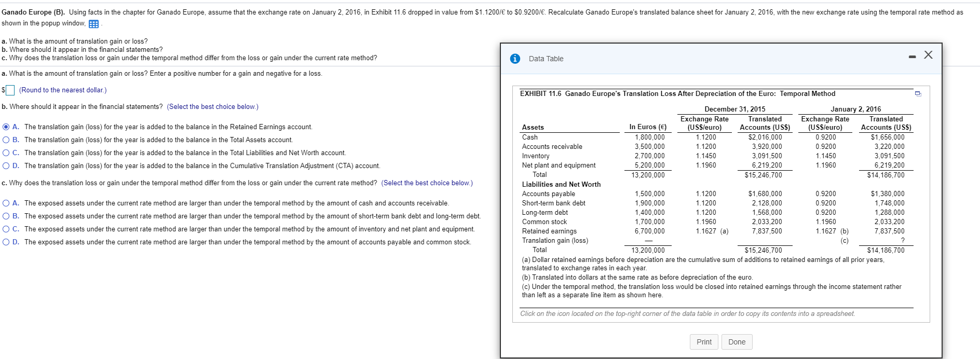The image size is (980, 359).
Task: Select option B: Total Assets account
Action: coord(6,140)
